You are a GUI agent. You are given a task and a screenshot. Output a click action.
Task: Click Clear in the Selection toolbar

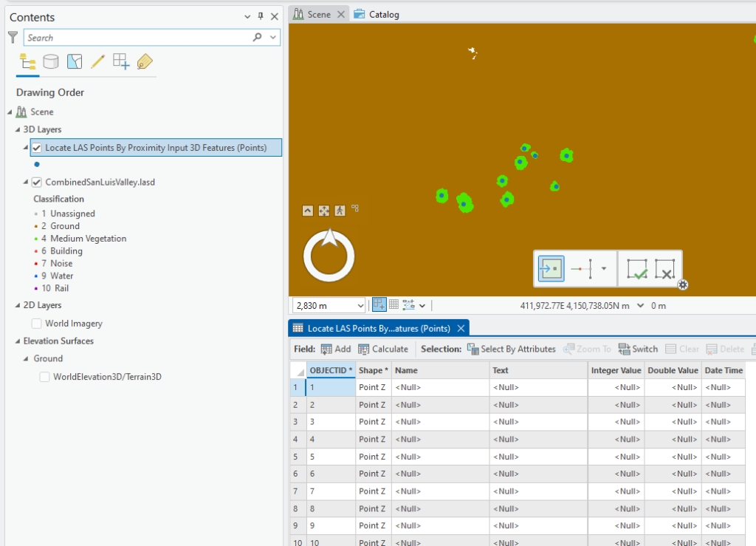683,348
